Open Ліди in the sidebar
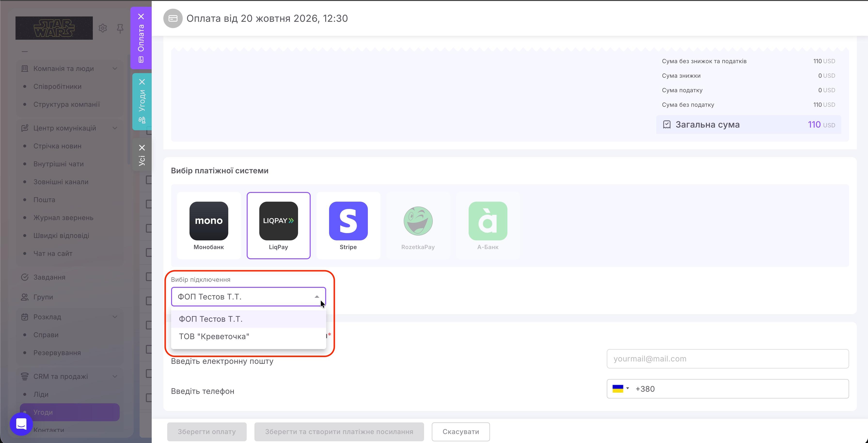Screen dimensions: 868x443 tap(41, 394)
